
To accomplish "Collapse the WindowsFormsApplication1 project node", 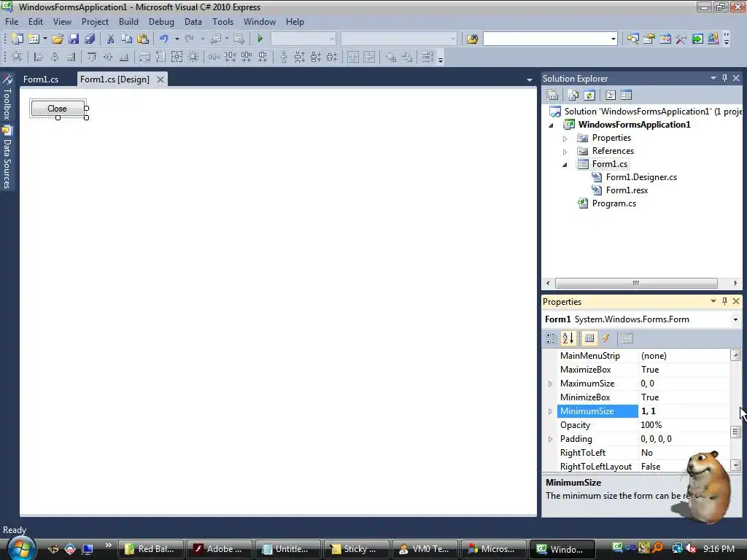I will click(551, 125).
